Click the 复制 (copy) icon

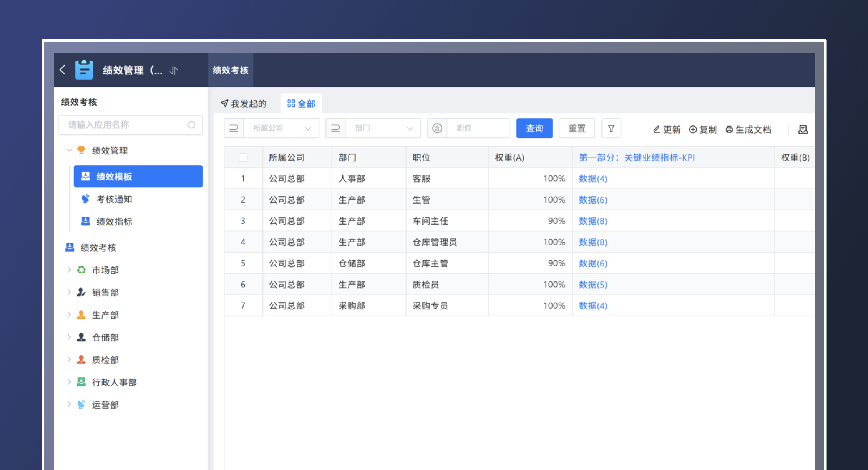pos(693,129)
